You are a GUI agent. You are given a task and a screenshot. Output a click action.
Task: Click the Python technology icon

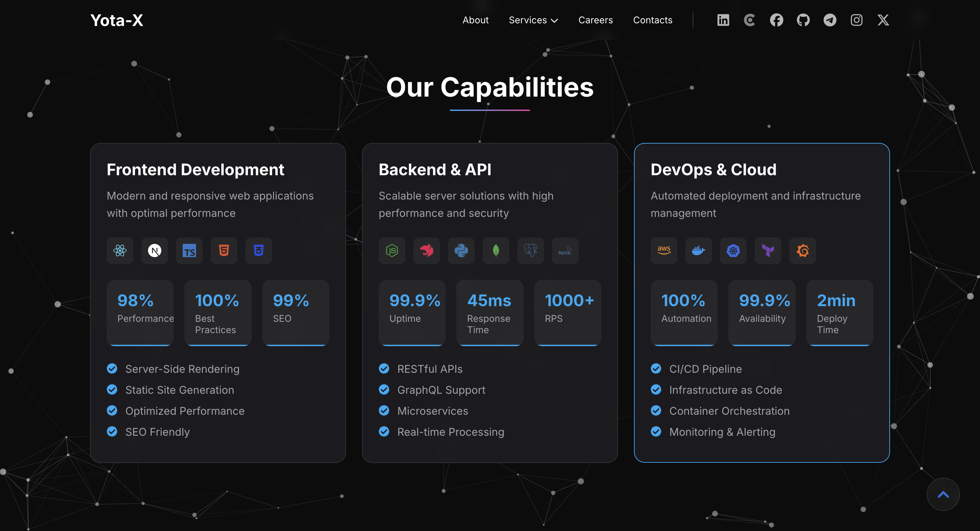point(461,251)
